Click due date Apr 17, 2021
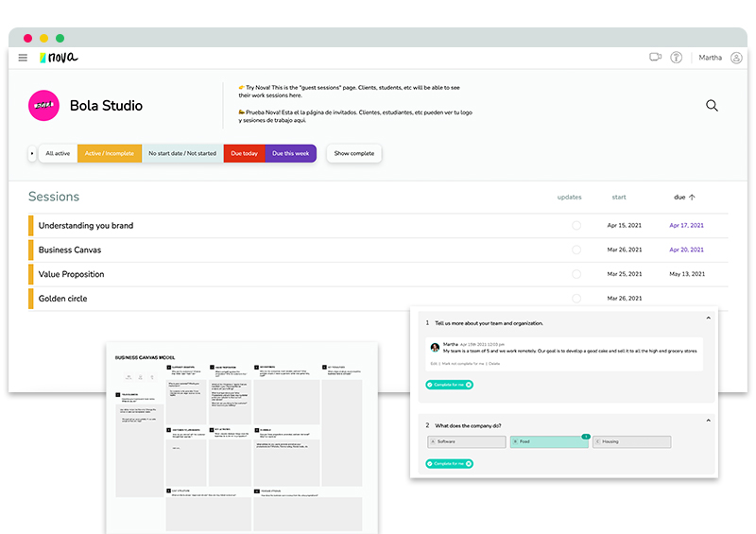The width and height of the screenshot is (756, 534). pos(687,225)
